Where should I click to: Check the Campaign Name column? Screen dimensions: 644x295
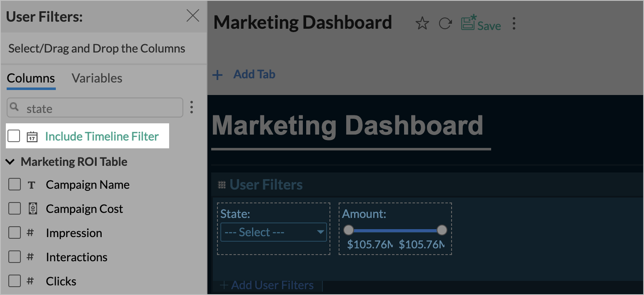(15, 185)
